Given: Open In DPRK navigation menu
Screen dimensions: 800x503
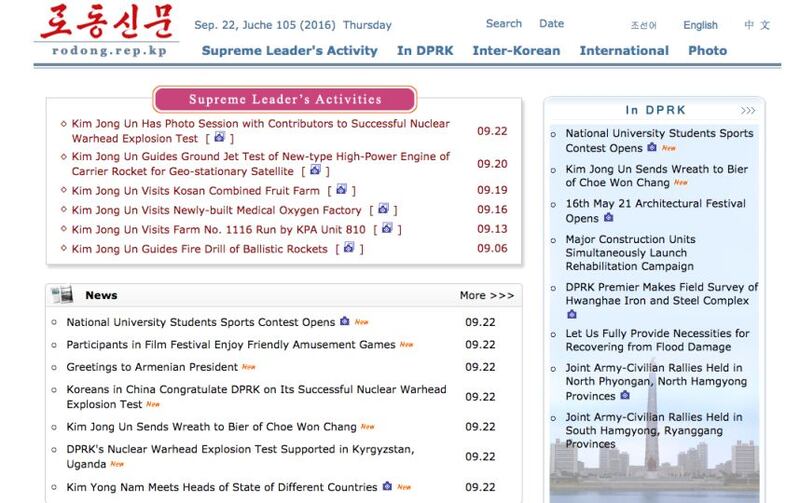Looking at the screenshot, I should point(425,51).
